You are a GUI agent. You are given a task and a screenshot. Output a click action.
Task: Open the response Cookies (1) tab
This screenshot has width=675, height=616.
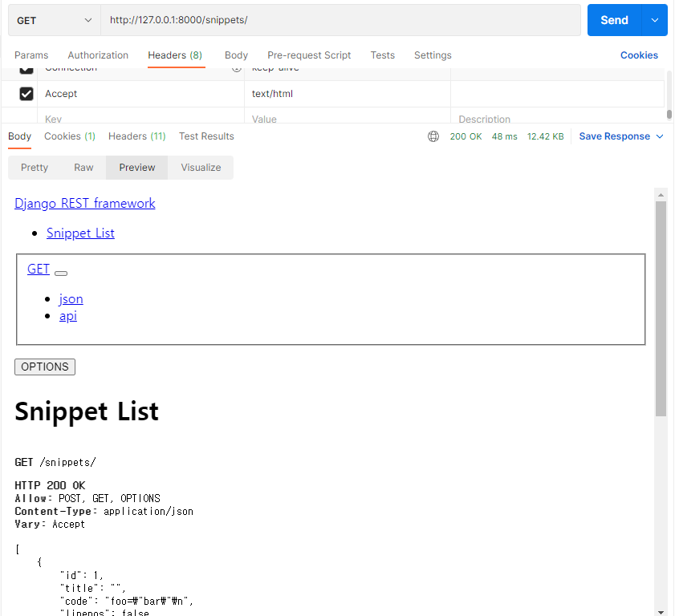pyautogui.click(x=70, y=136)
